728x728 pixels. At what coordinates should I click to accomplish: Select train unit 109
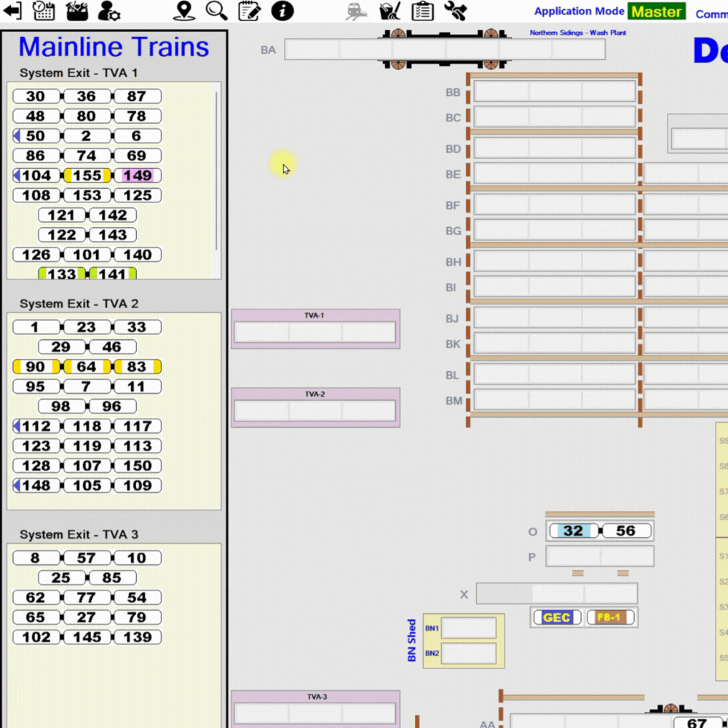click(138, 485)
